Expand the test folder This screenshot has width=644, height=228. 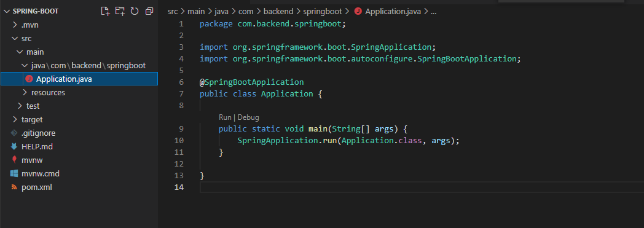(x=20, y=106)
